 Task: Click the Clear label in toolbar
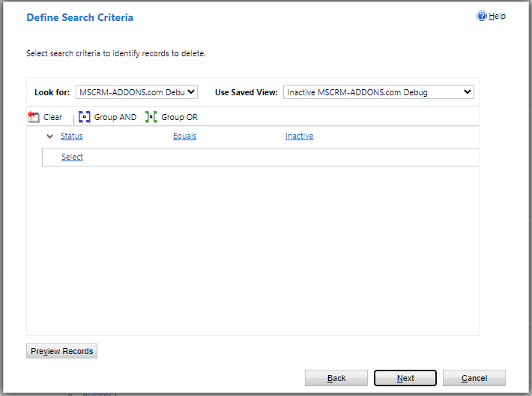(x=52, y=117)
